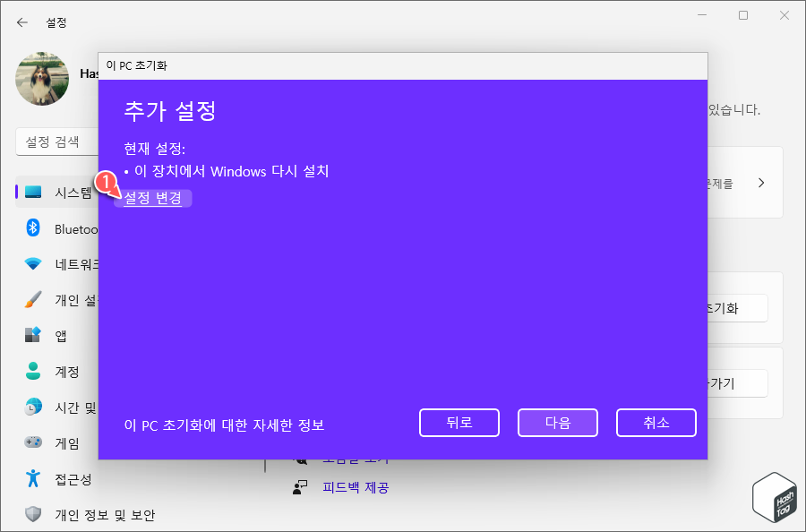Open 설정 변경 to change reset settings

(152, 198)
